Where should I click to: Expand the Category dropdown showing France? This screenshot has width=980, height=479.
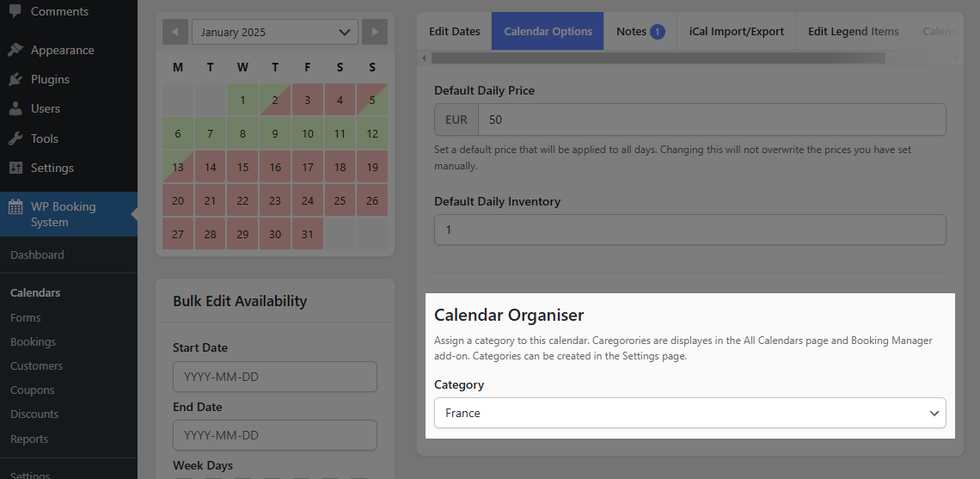(690, 413)
